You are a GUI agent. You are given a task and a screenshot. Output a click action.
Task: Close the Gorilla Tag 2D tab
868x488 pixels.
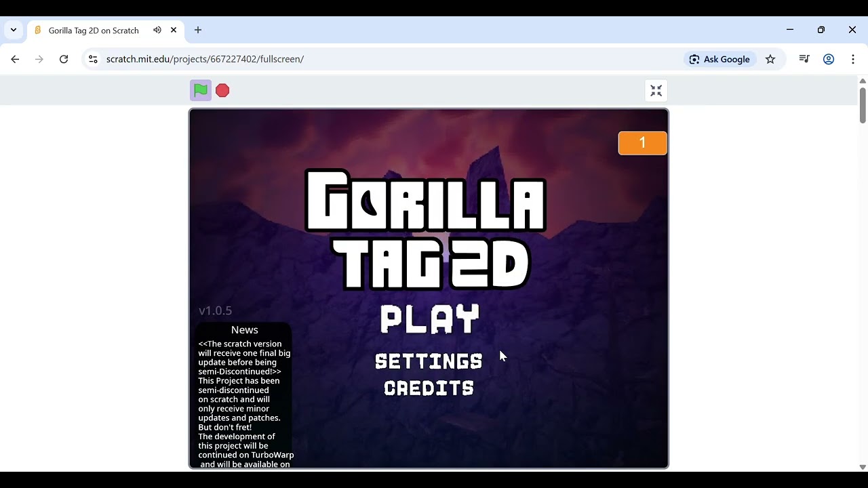click(x=174, y=30)
